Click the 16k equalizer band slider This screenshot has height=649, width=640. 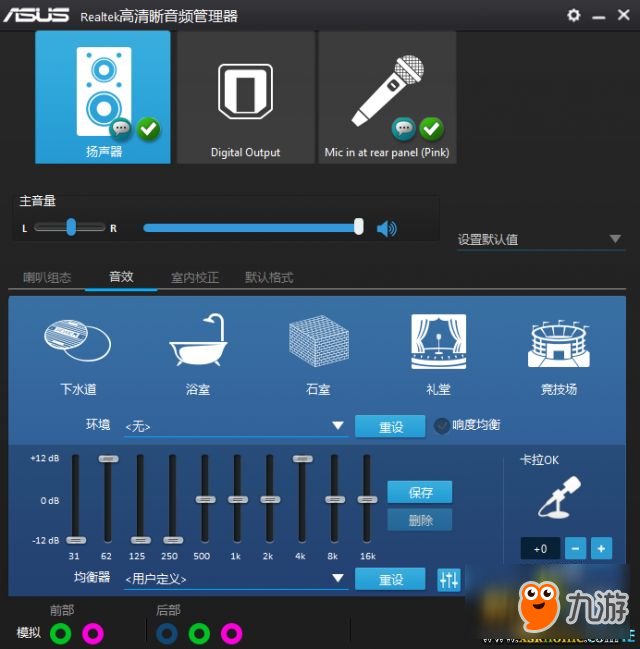(367, 500)
